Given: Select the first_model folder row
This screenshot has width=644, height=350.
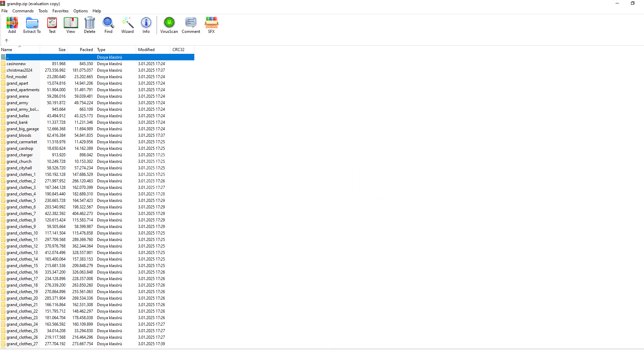Looking at the screenshot, I should coord(97,77).
